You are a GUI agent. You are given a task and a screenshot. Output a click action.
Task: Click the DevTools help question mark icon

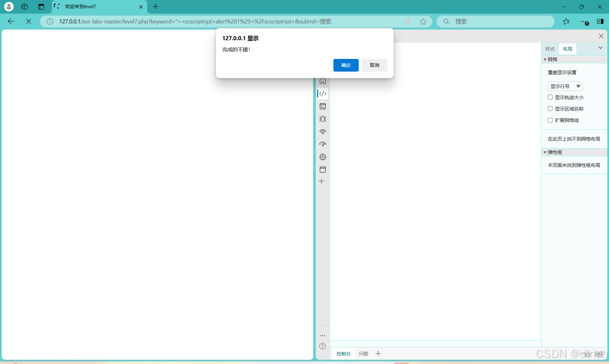coord(322,346)
